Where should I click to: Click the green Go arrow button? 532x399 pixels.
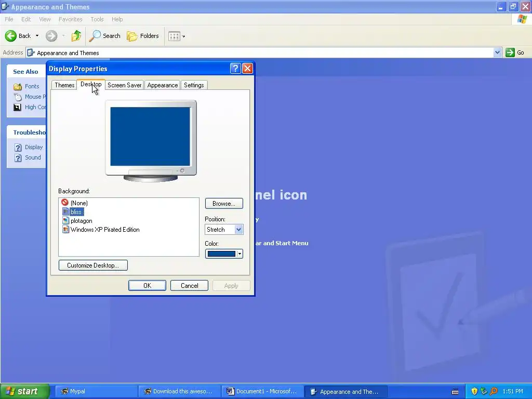pos(510,52)
